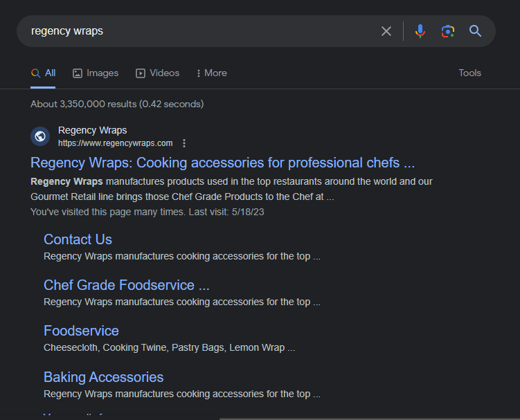The width and height of the screenshot is (520, 420).
Task: Open three-dot menu beside regencywraps.com URL
Action: (x=184, y=143)
